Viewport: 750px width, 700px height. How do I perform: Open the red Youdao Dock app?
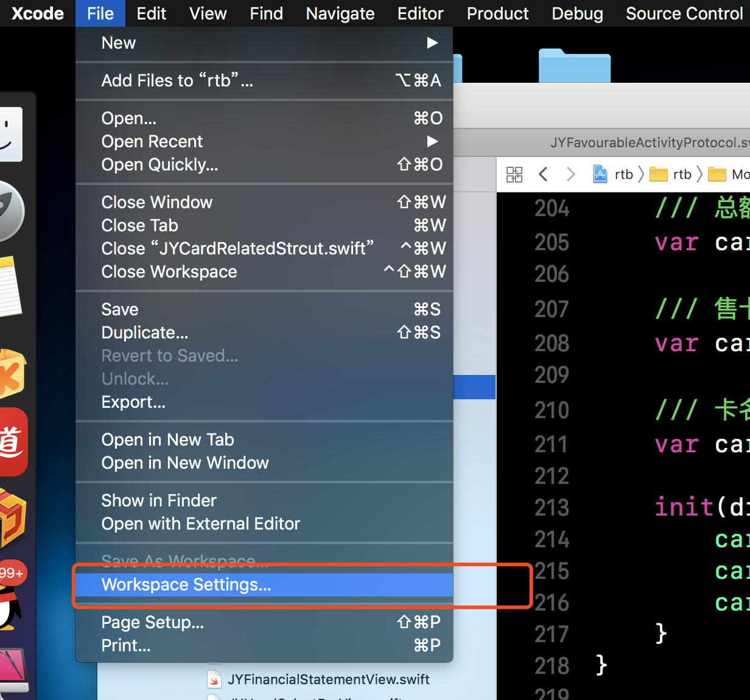[12, 442]
